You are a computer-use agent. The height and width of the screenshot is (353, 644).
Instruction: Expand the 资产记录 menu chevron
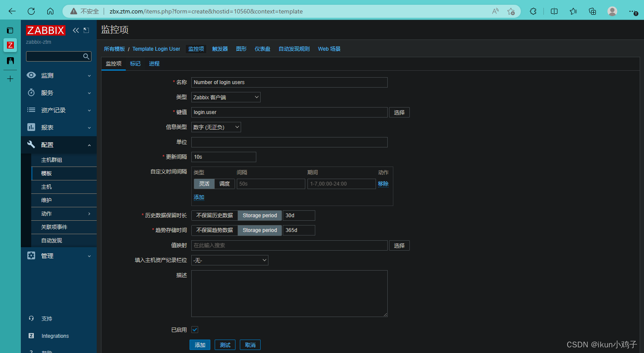click(x=89, y=111)
